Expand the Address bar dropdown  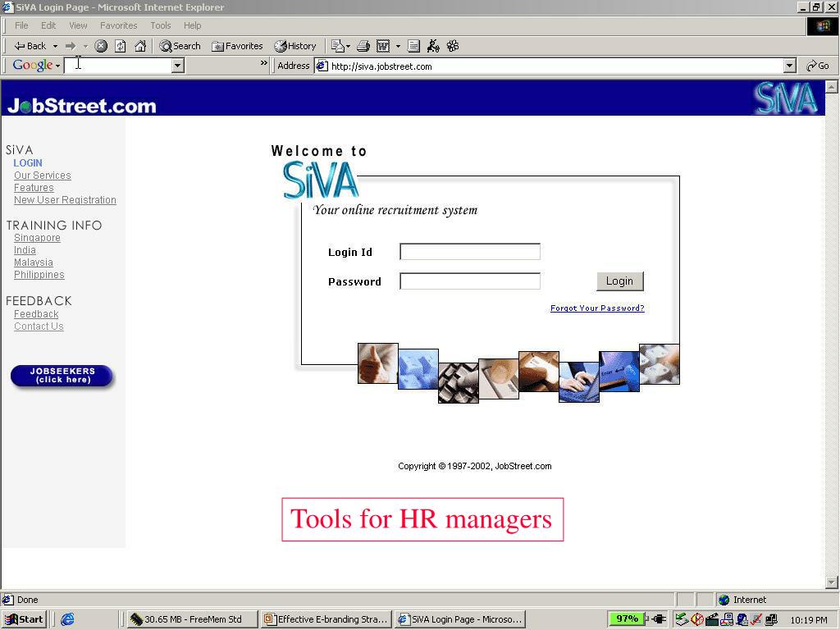(x=790, y=66)
